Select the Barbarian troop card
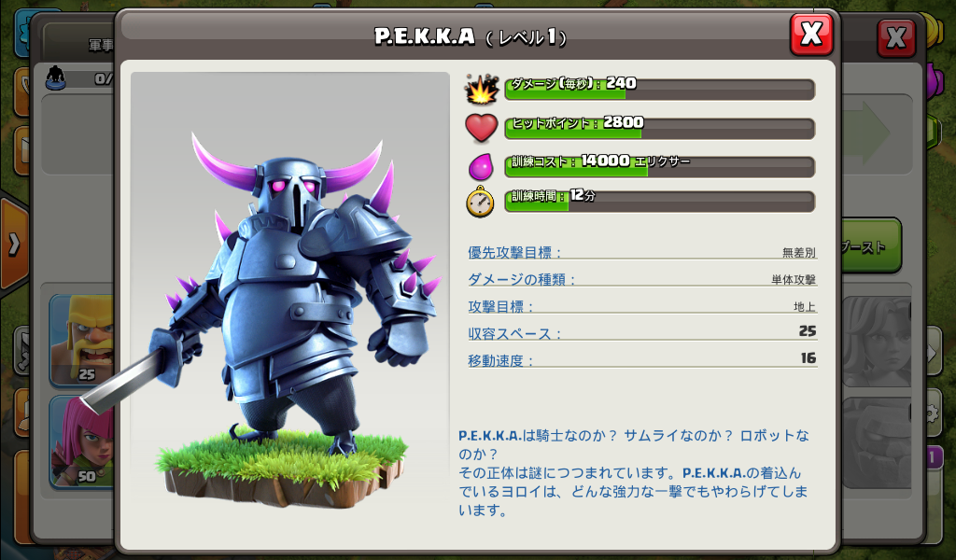Screen dimensions: 956x560 (82, 340)
